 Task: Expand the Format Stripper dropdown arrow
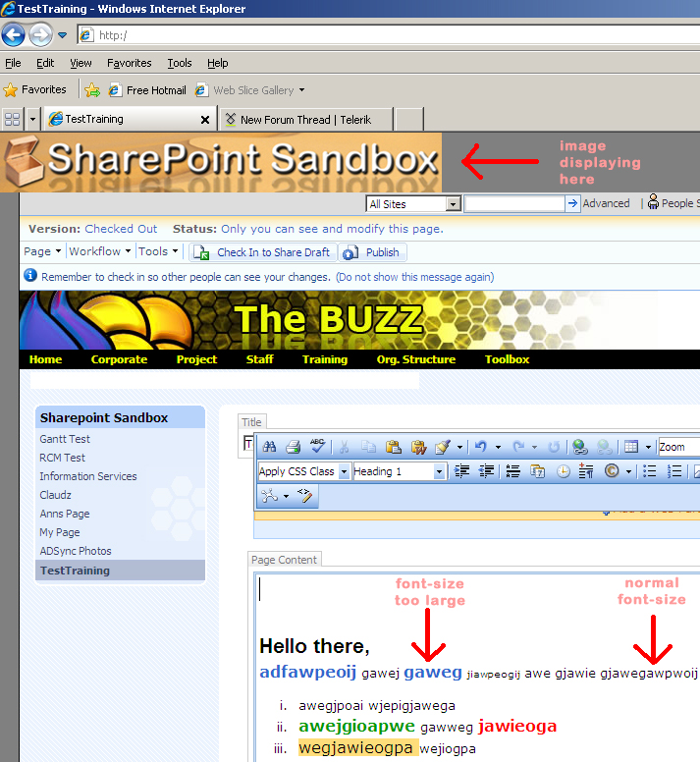(459, 447)
